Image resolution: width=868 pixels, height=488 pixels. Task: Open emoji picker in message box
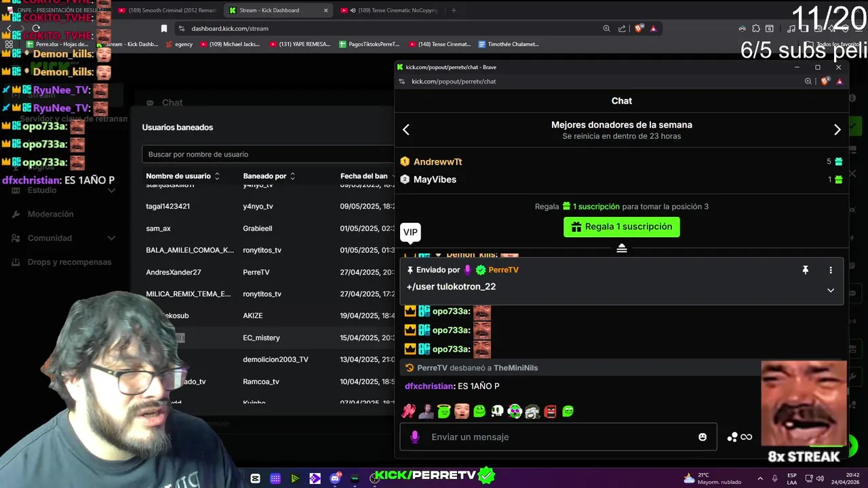pos(703,437)
